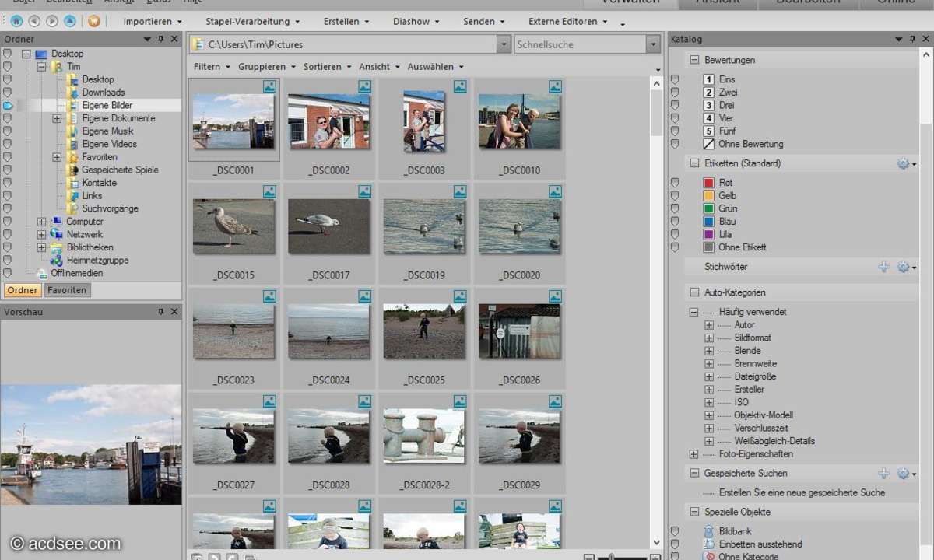Click the link Erstellen Sie eine neue gespeicherte Suche

[802, 492]
